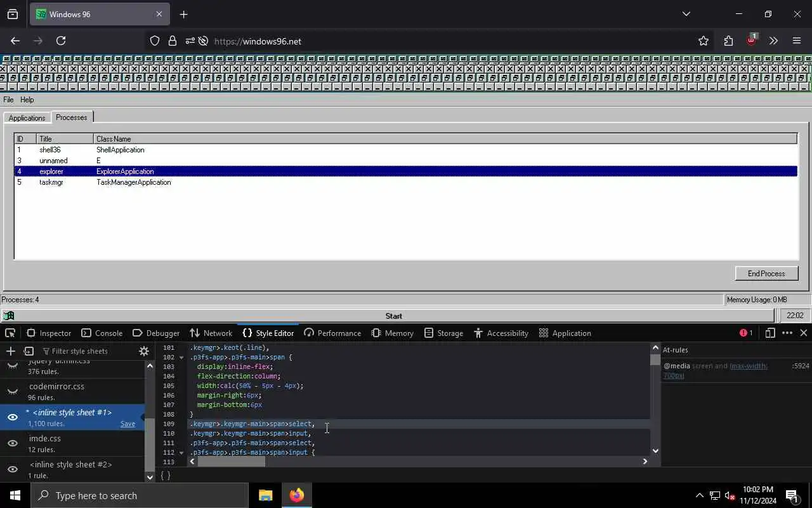Click Firefox icon in Windows taskbar

pyautogui.click(x=296, y=495)
